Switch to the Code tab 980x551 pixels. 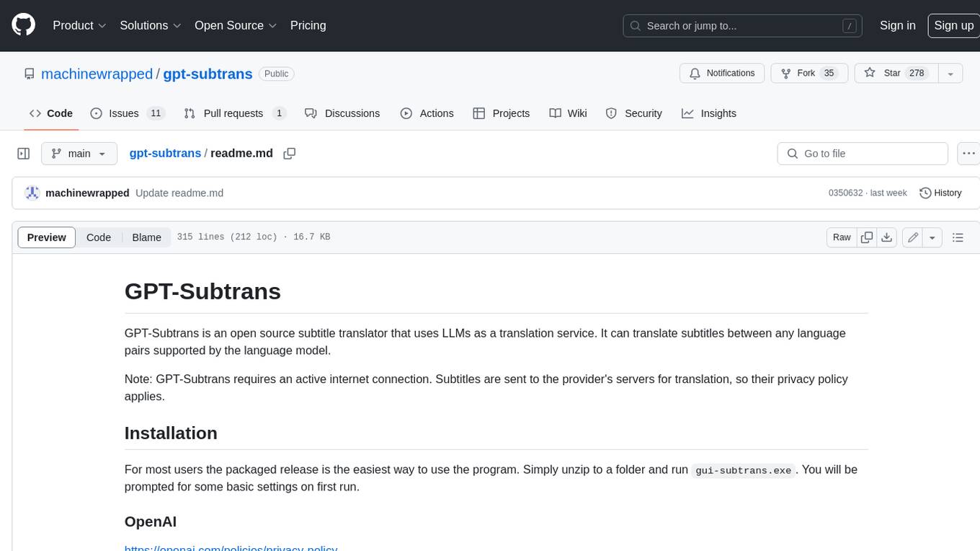[x=50, y=113]
